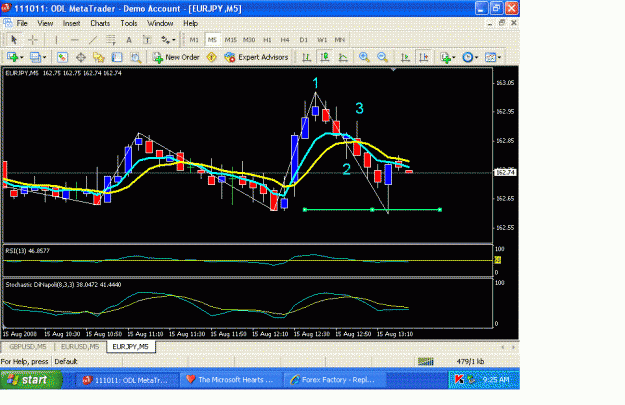Pick the horizontal line tool
The image size is (625, 405).
pyautogui.click(x=75, y=39)
